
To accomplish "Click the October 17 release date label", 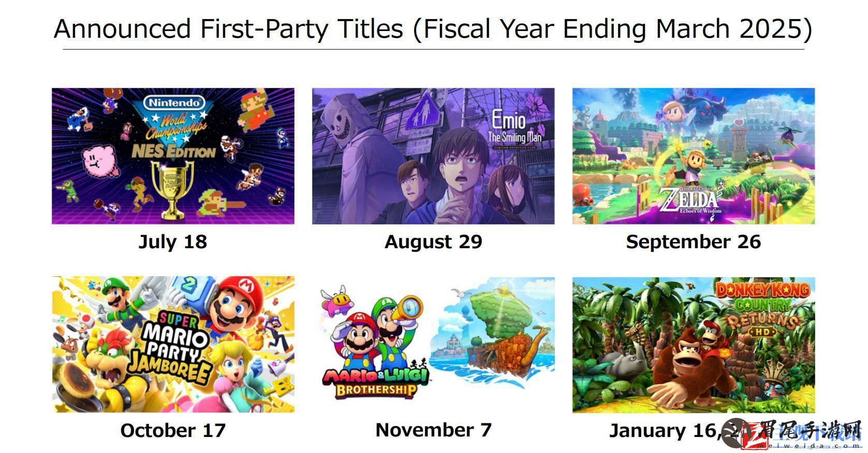I will [173, 430].
